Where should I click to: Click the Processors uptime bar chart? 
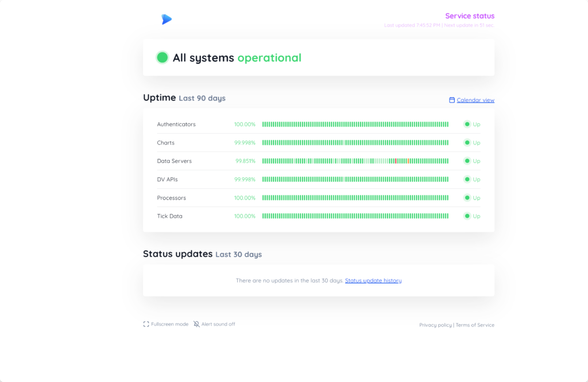coord(355,198)
